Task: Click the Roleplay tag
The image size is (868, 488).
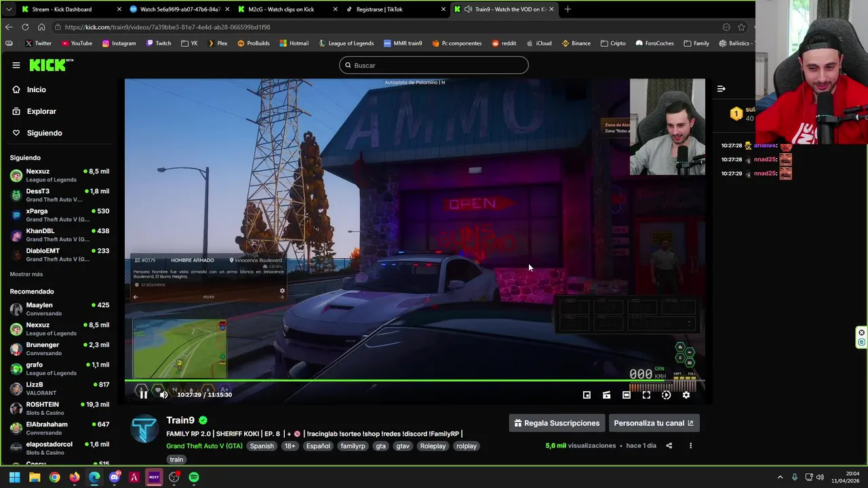Action: pos(433,446)
